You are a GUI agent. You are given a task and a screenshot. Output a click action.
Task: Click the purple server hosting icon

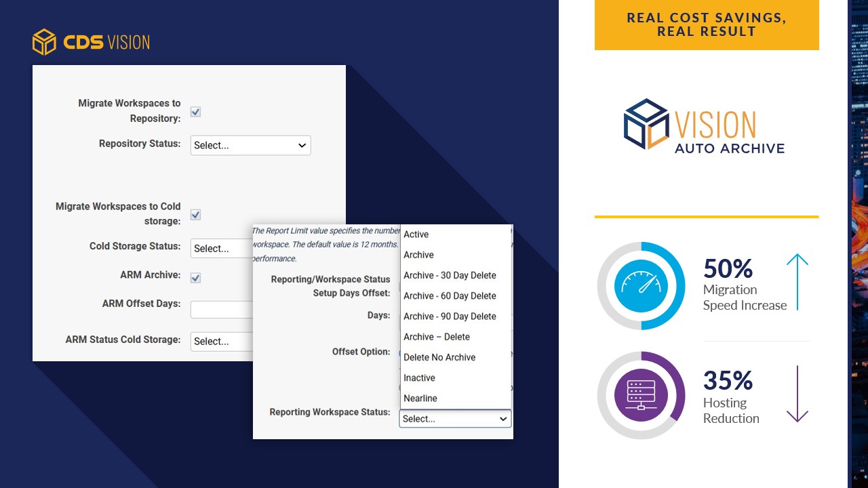click(x=641, y=395)
